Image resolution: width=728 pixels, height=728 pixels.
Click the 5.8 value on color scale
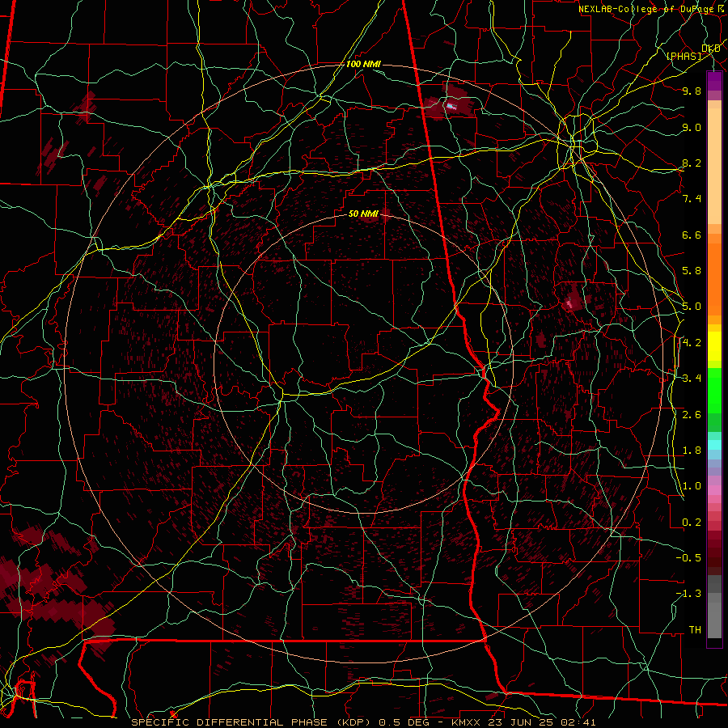692,271
